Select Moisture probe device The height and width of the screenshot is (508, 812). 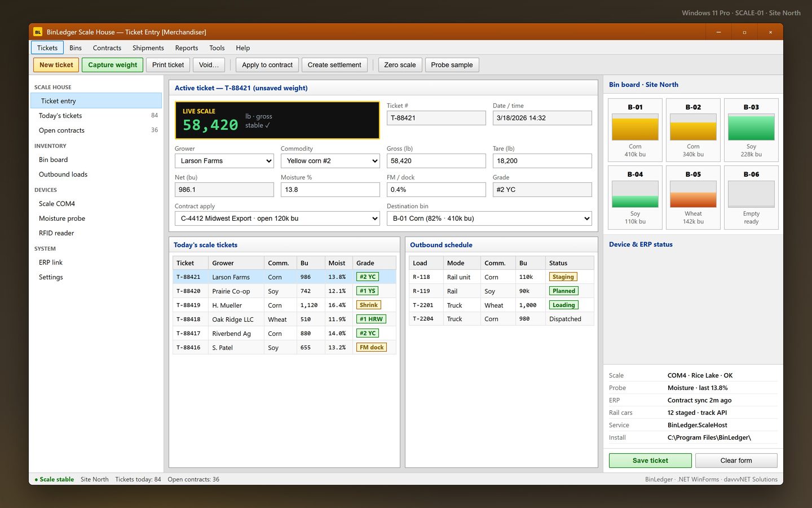point(96,218)
